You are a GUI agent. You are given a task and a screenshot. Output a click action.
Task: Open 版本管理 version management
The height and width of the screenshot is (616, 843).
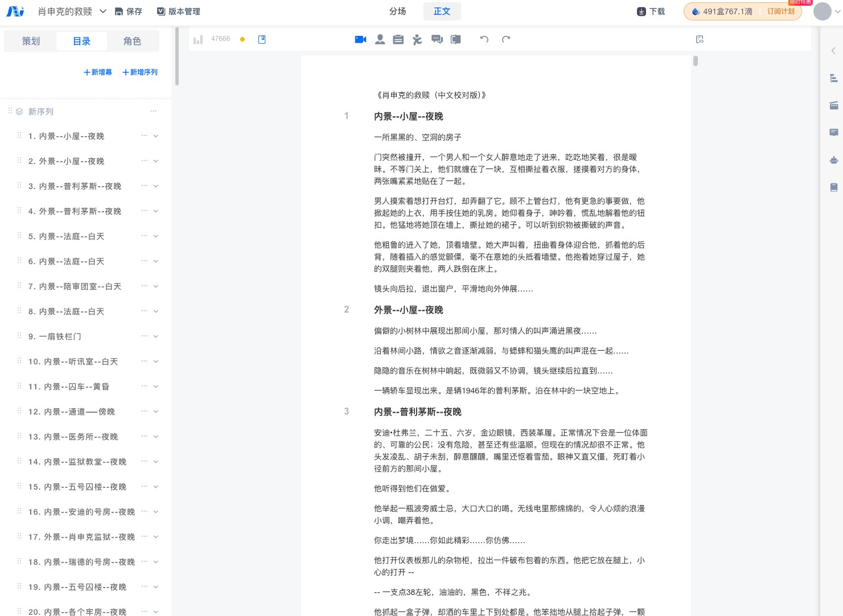pos(179,11)
